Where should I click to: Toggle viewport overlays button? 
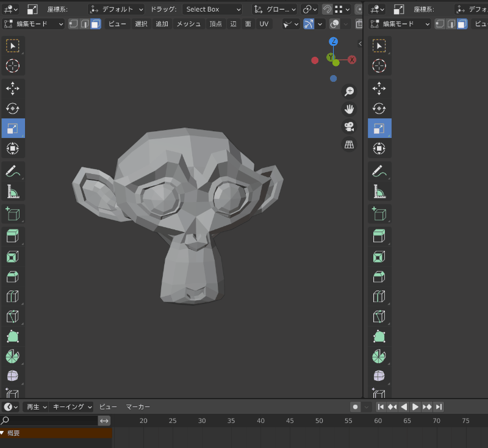tap(334, 24)
